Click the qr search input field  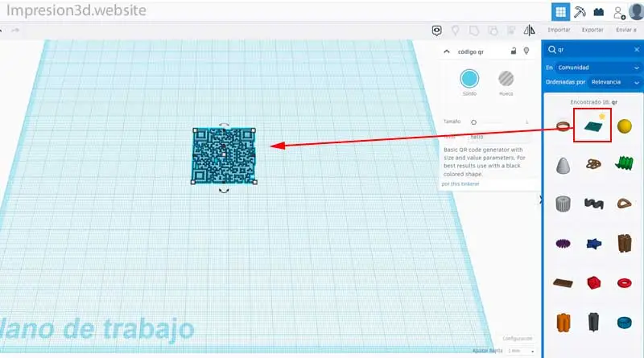[593, 50]
